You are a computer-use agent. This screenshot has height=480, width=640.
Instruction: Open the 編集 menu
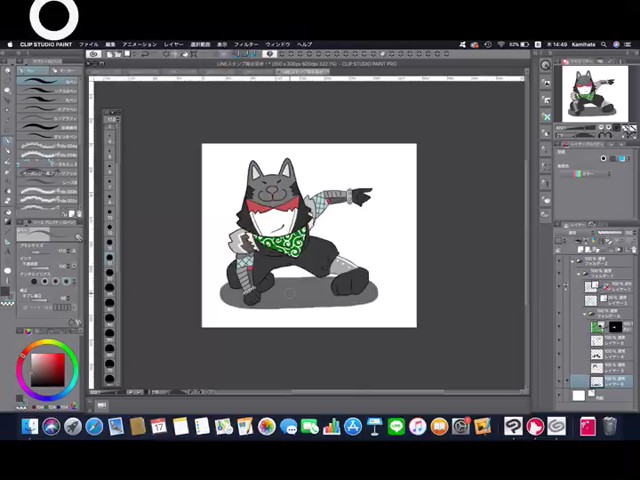click(110, 44)
